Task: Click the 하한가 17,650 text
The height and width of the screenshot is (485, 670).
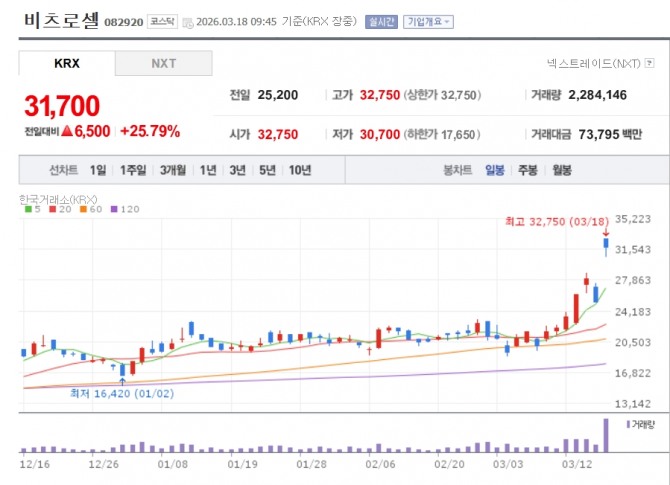Action: pyautogui.click(x=442, y=135)
